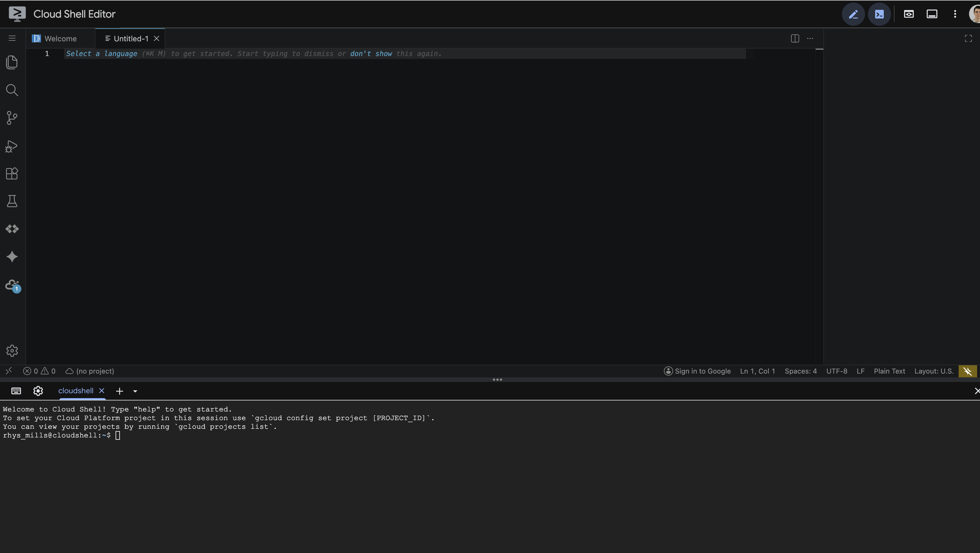Screen dimensions: 980x553
Task: Open the Cloud Code diamonds icon
Action: 12,229
